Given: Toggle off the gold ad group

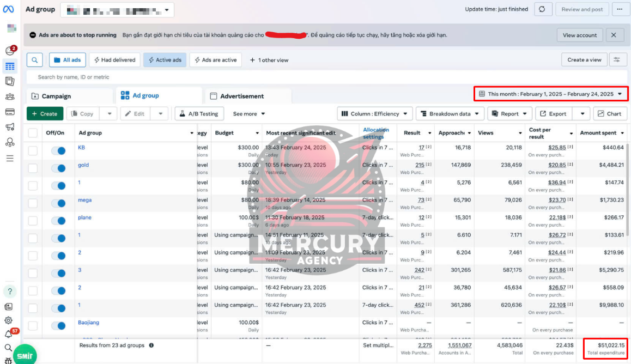Looking at the screenshot, I should (x=58, y=168).
